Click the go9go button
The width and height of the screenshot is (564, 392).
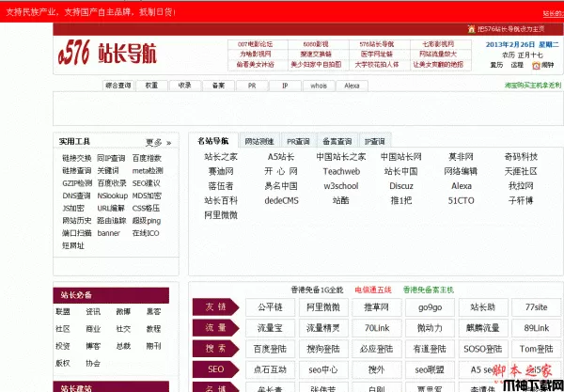431,307
